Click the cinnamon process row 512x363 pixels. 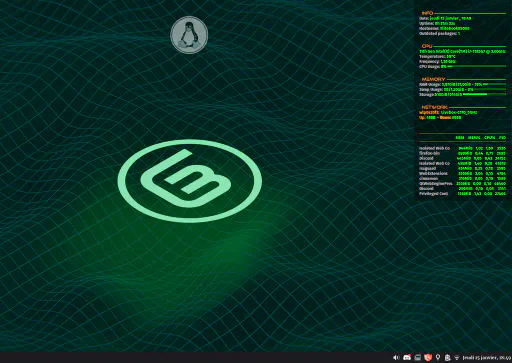coord(462,178)
